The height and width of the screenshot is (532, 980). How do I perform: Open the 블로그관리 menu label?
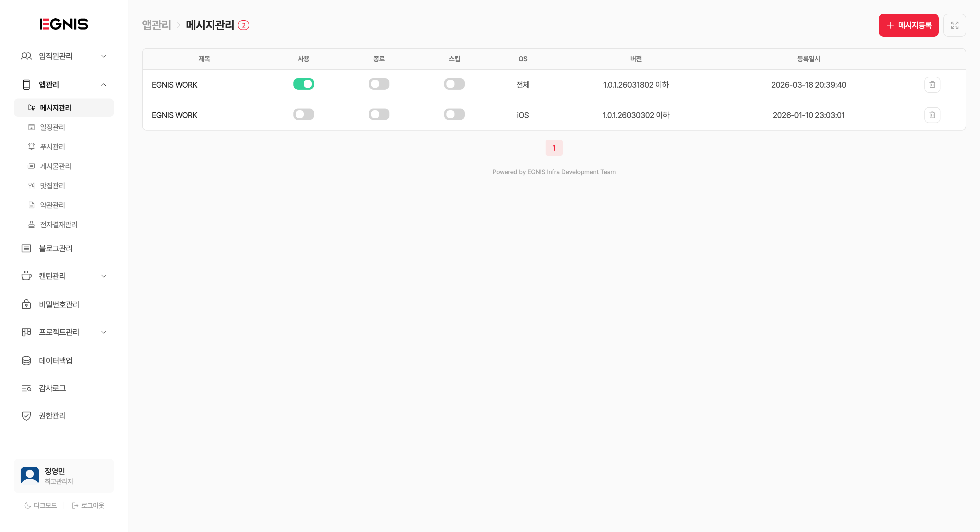[x=56, y=248]
